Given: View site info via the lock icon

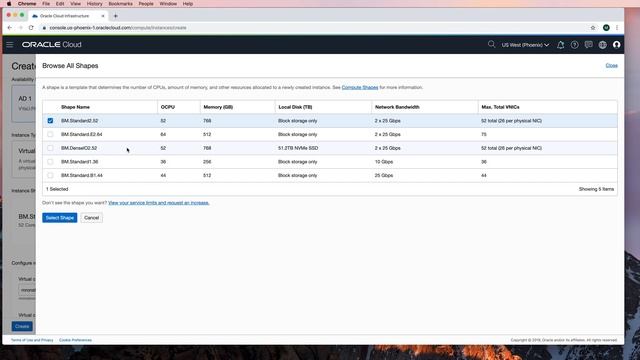Looking at the screenshot, I should tap(44, 28).
